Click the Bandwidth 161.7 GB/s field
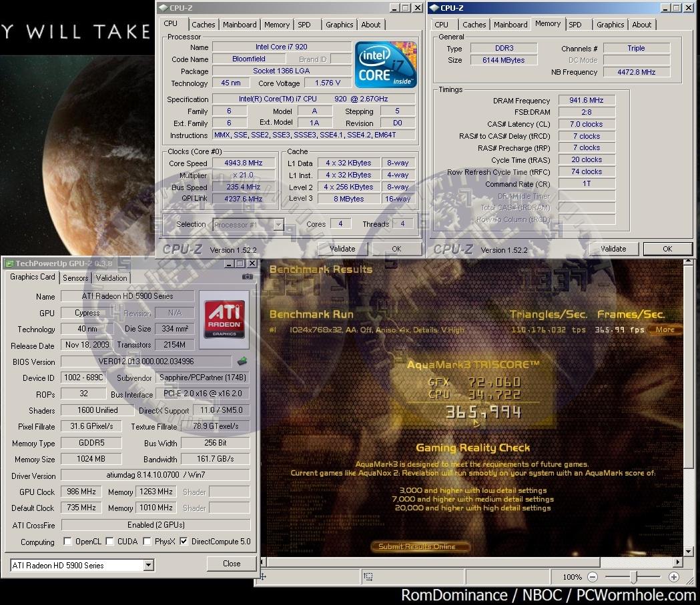700x605 pixels. [x=215, y=459]
